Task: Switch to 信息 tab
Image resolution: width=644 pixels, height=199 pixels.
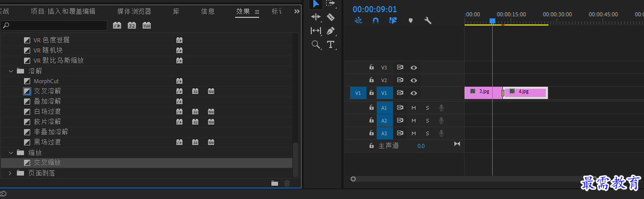Action: pos(208,12)
